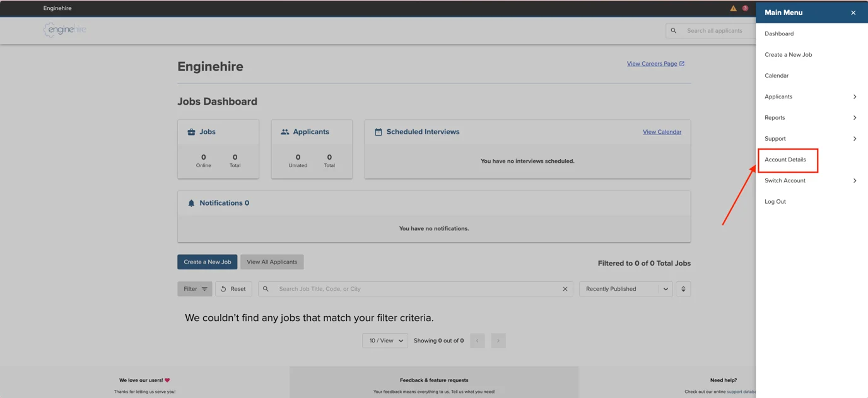
Task: Select Create a New Job menu item
Action: pos(788,55)
